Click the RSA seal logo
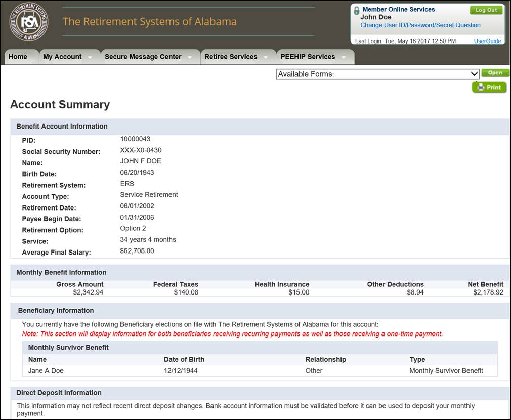Viewport: 511px width, 420px height. [29, 22]
